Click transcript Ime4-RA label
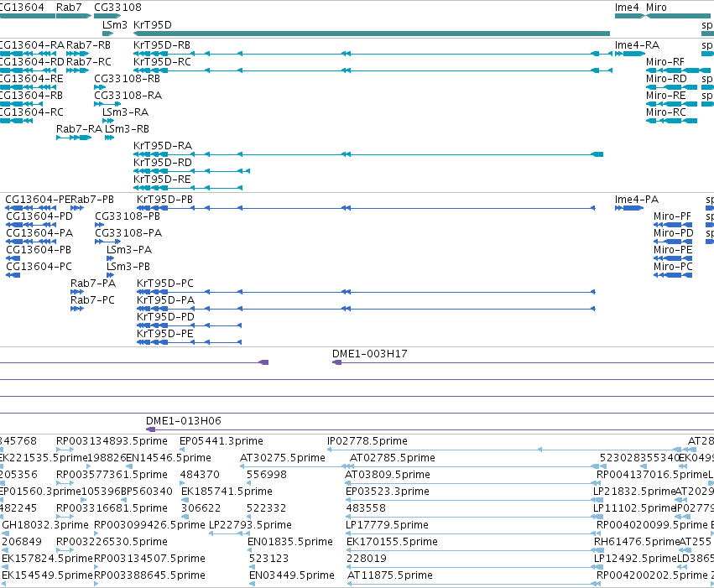The width and height of the screenshot is (714, 588). click(637, 45)
